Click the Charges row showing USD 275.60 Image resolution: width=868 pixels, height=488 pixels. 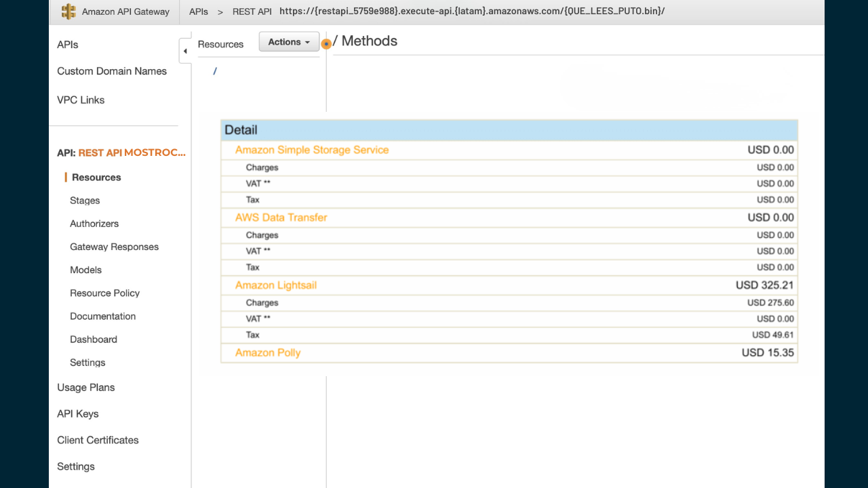tap(509, 303)
